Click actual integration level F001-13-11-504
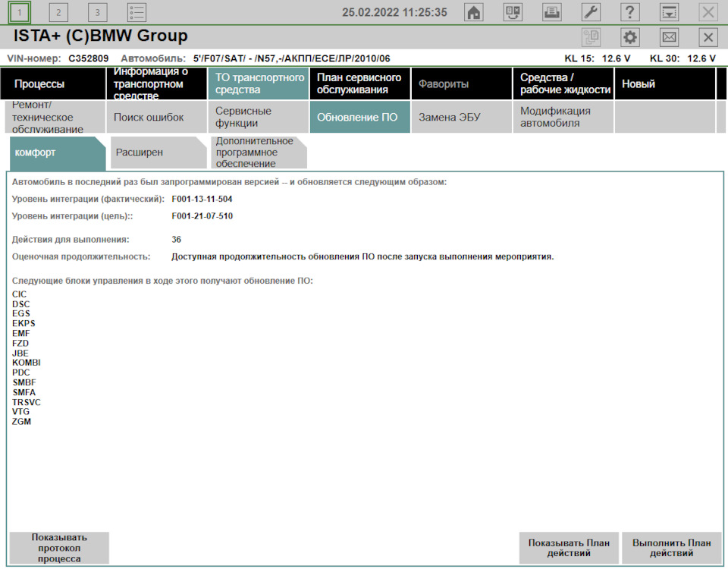 pyautogui.click(x=202, y=200)
